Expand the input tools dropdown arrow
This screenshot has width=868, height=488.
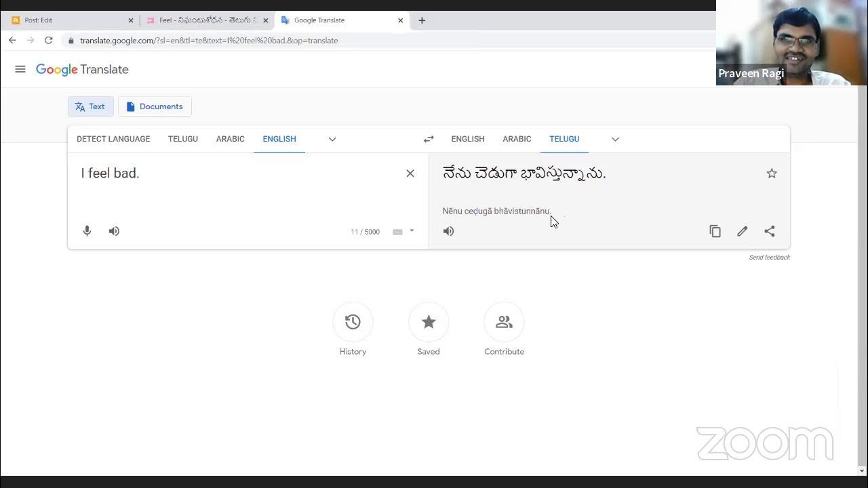pyautogui.click(x=412, y=231)
